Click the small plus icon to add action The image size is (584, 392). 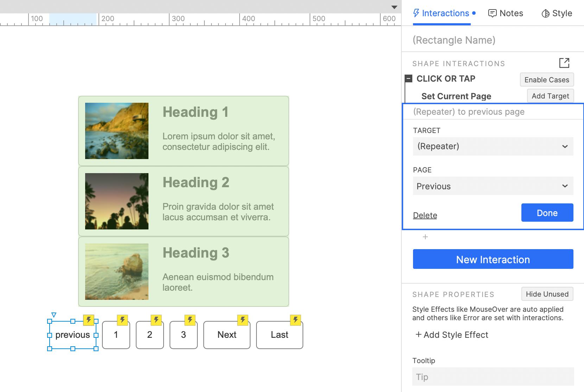(425, 237)
